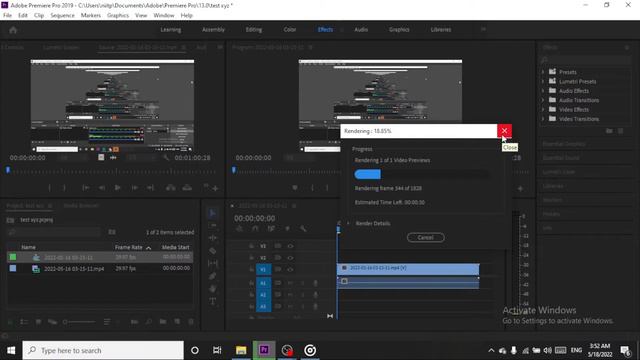640x360 pixels.
Task: Toggle Snap magnet in timeline header
Action: point(255,229)
